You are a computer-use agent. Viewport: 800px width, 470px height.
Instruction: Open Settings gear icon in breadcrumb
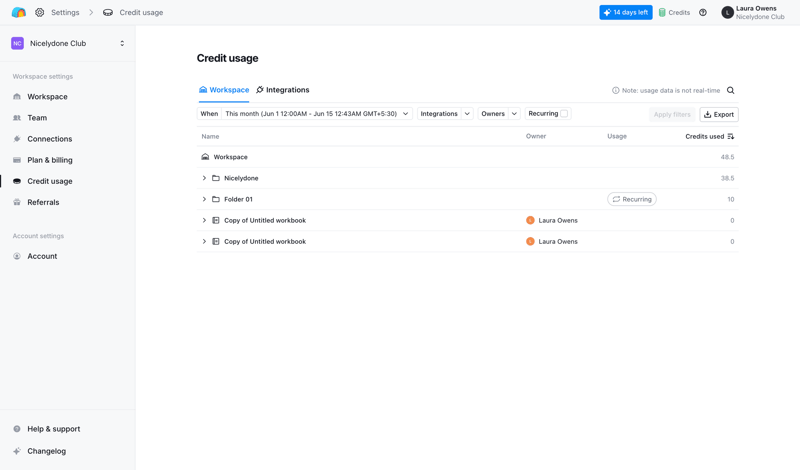coord(39,12)
